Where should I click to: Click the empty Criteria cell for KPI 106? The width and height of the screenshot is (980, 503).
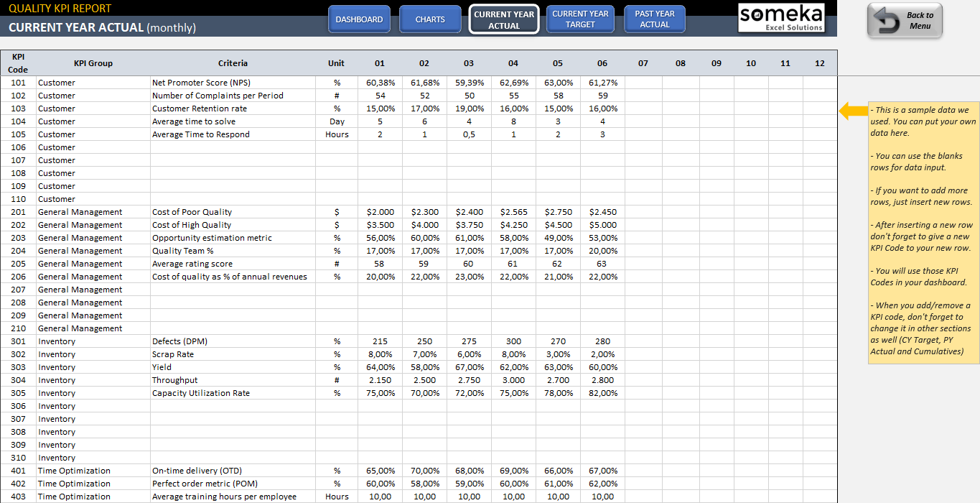coord(230,147)
